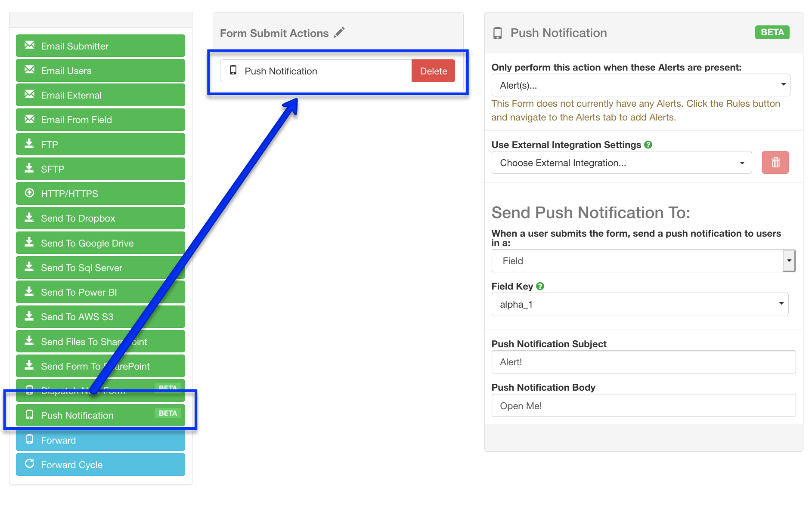This screenshot has height=512, width=812.
Task: Click the trash icon beside Choose External Integration
Action: tap(775, 162)
